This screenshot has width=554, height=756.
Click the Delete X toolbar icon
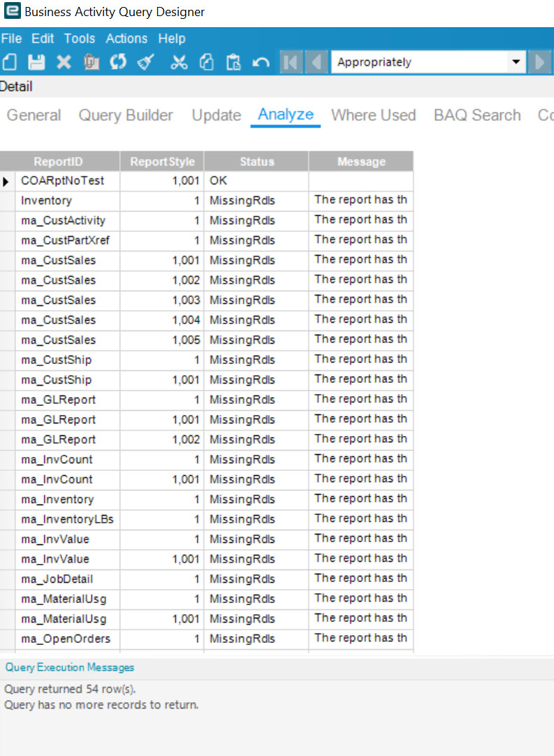click(x=64, y=62)
